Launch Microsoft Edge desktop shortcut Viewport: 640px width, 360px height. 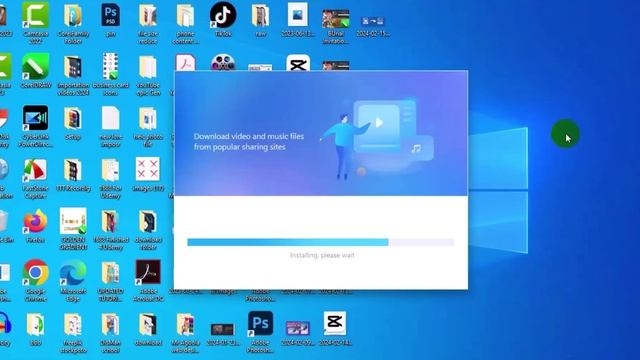(73, 273)
